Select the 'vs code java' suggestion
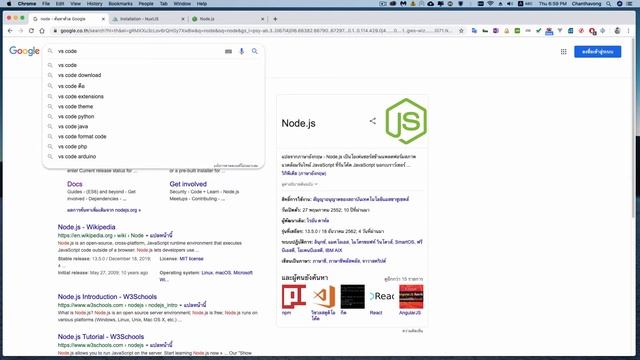 tap(153, 127)
